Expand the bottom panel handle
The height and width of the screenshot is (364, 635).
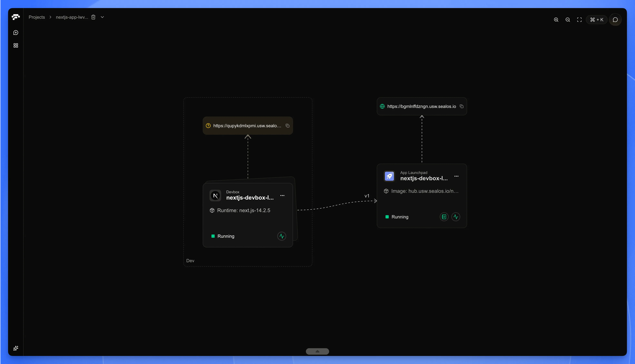coord(317,351)
